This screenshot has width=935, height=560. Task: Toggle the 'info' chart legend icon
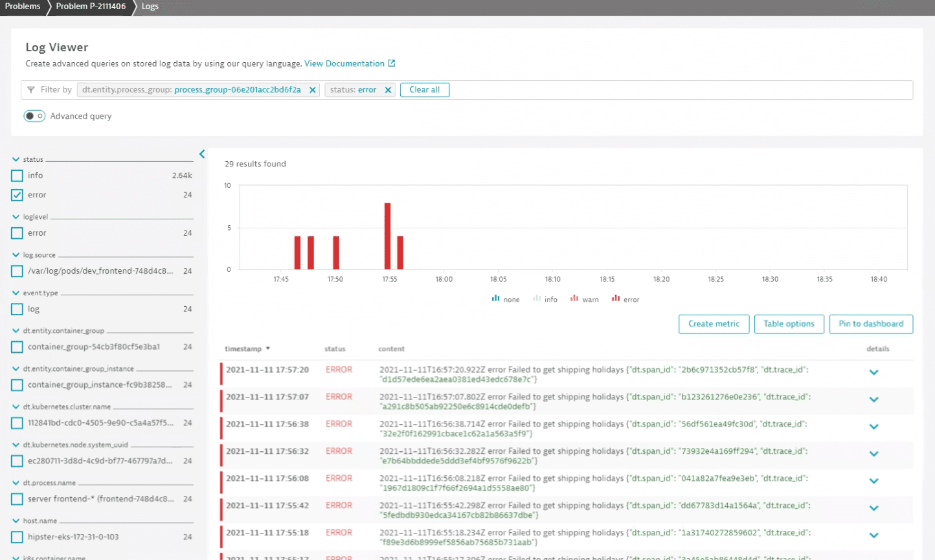tap(537, 298)
